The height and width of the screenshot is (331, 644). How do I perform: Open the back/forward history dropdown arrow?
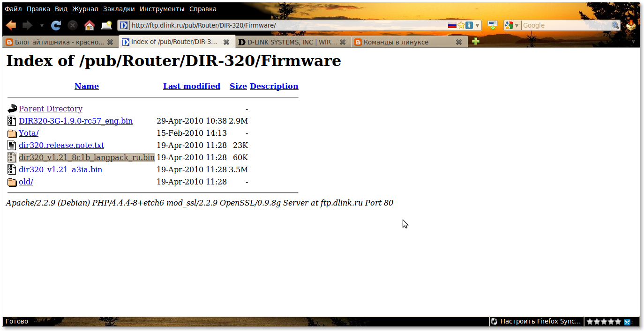pos(42,25)
